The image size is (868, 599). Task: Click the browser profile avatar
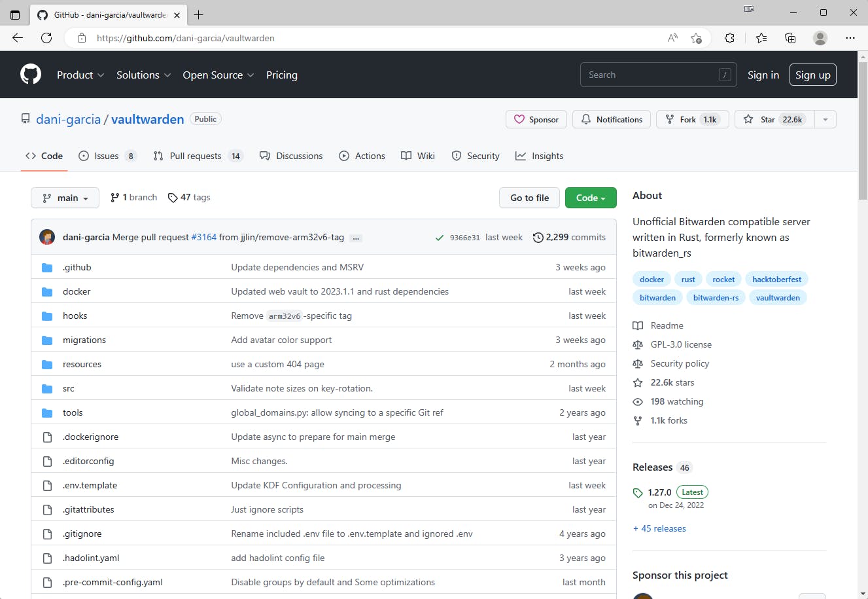point(820,38)
